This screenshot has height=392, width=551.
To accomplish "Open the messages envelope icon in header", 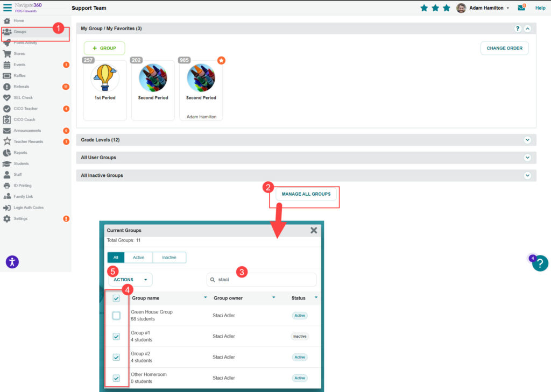I will tap(521, 8).
